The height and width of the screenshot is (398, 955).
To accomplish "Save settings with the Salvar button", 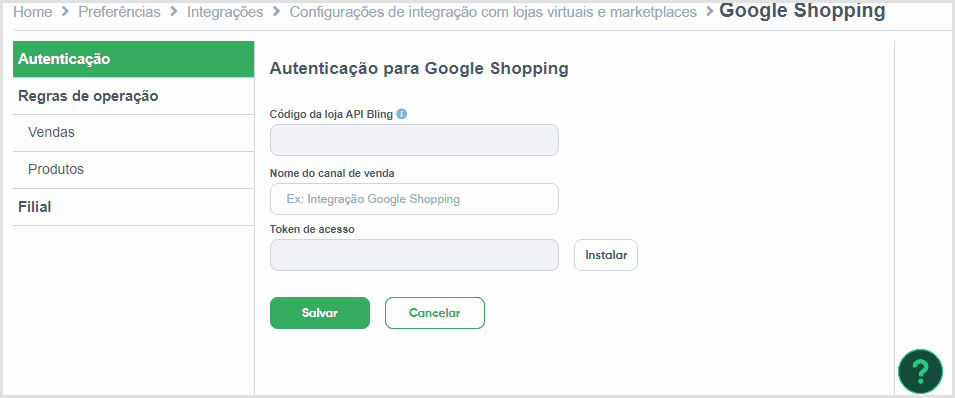I will coord(320,313).
